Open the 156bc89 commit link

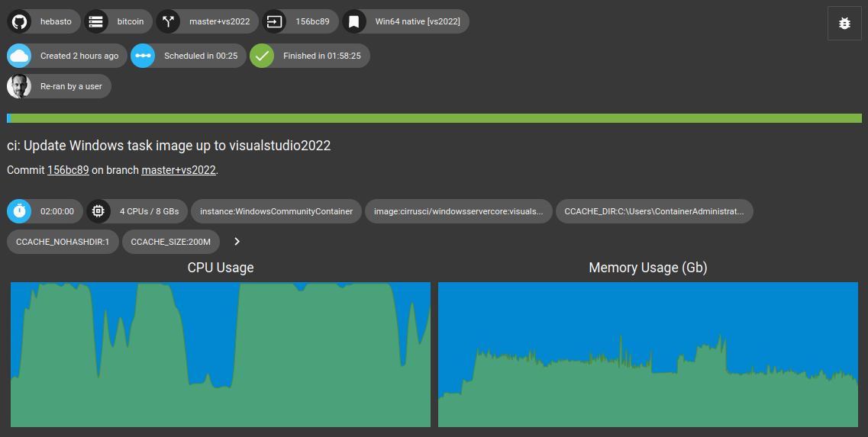[x=68, y=170]
